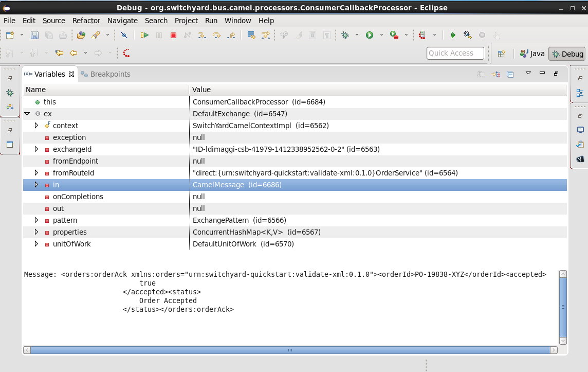Click the server icon with red dots
588x372 pixels.
click(422, 36)
